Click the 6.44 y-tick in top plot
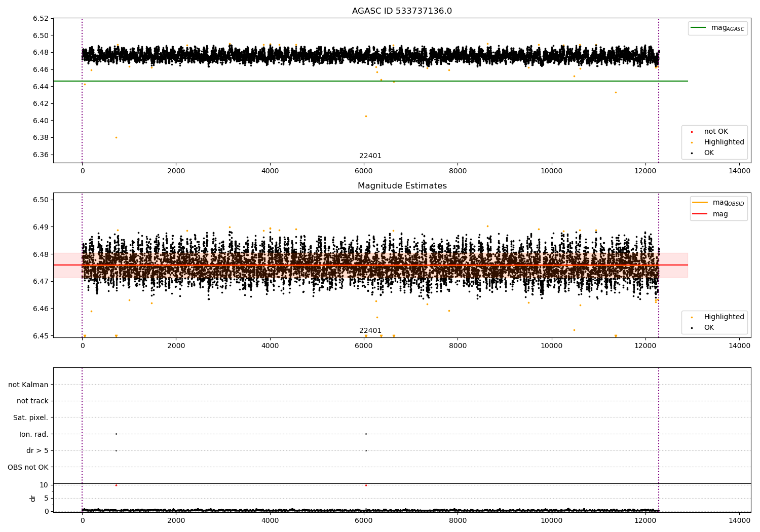This screenshot has width=760, height=532. (41, 87)
